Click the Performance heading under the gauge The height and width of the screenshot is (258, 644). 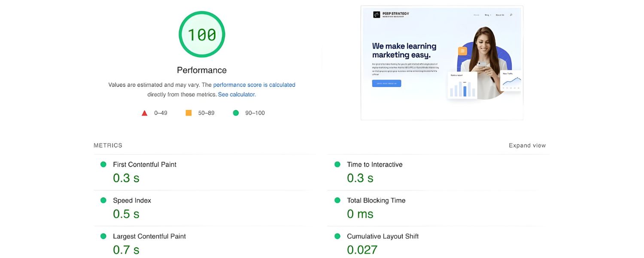(202, 70)
